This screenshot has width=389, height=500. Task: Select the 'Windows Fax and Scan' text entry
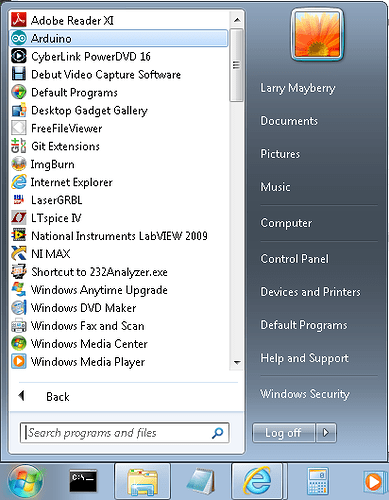point(88,326)
